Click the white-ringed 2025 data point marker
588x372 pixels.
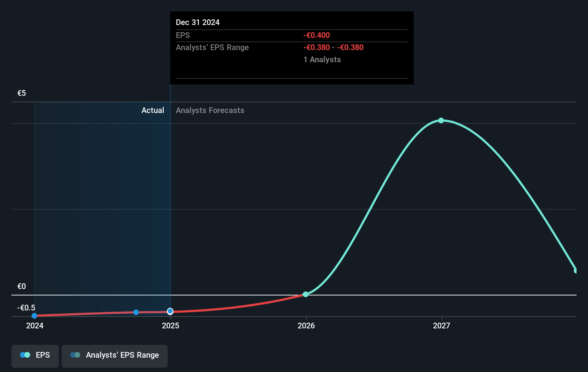coord(170,311)
